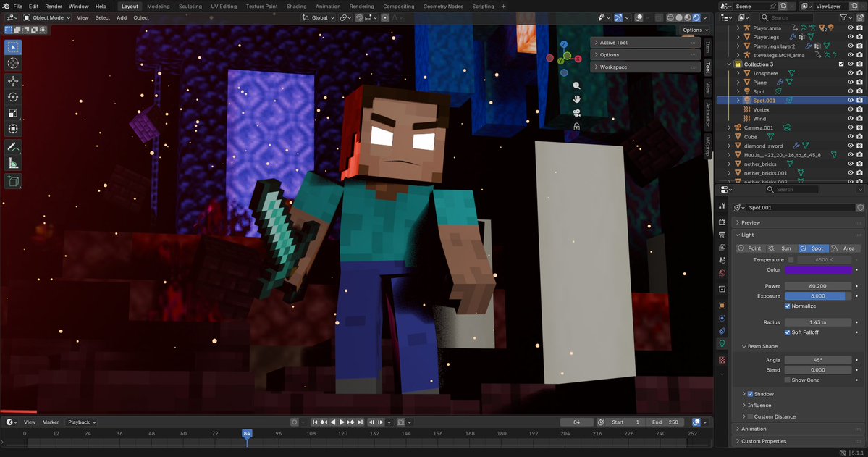Hide Spot.001 with its eye icon

pyautogui.click(x=851, y=100)
